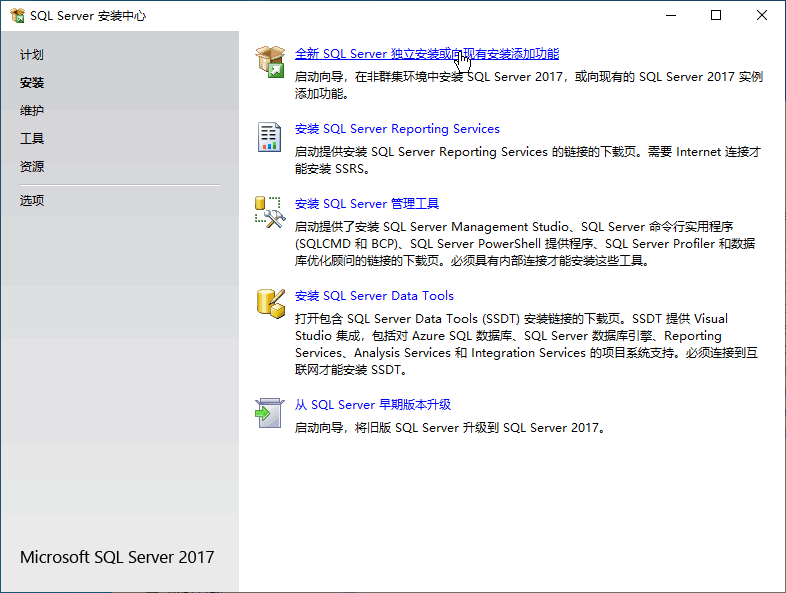786x593 pixels.
Task: Click the window title SQL Server 安装中心
Action: click(x=88, y=16)
